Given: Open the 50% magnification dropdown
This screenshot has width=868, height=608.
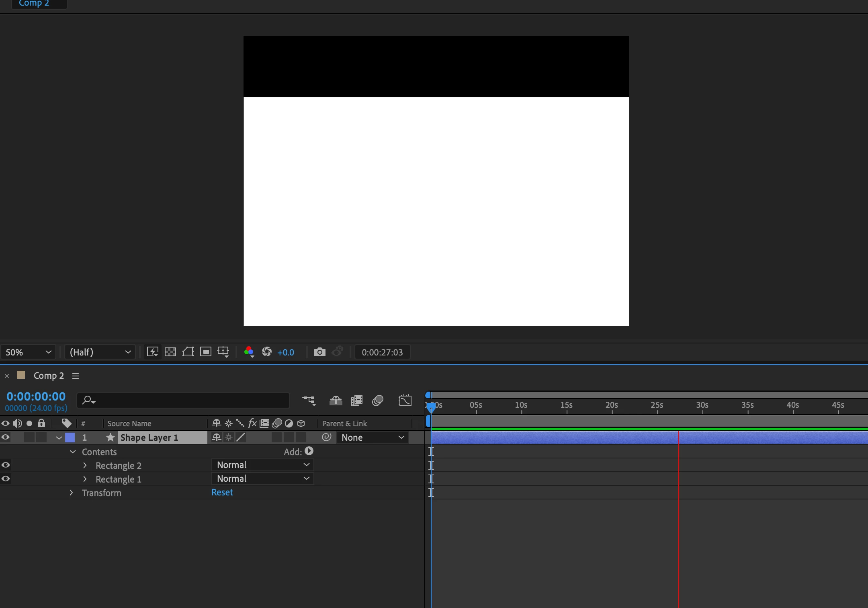Looking at the screenshot, I should (28, 352).
